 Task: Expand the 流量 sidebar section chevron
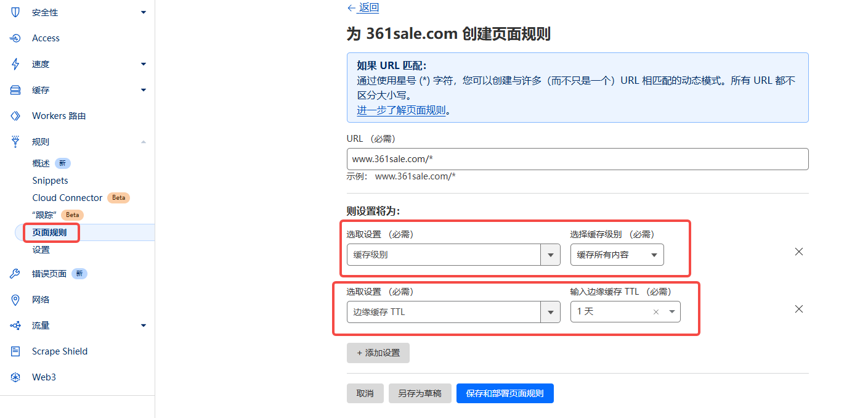tap(143, 326)
